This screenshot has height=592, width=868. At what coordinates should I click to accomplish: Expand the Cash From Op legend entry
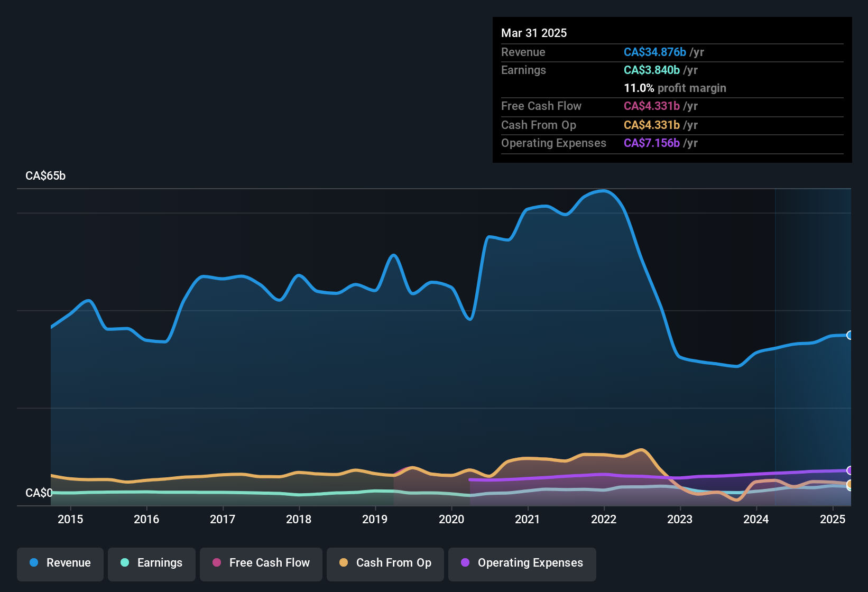(x=385, y=563)
